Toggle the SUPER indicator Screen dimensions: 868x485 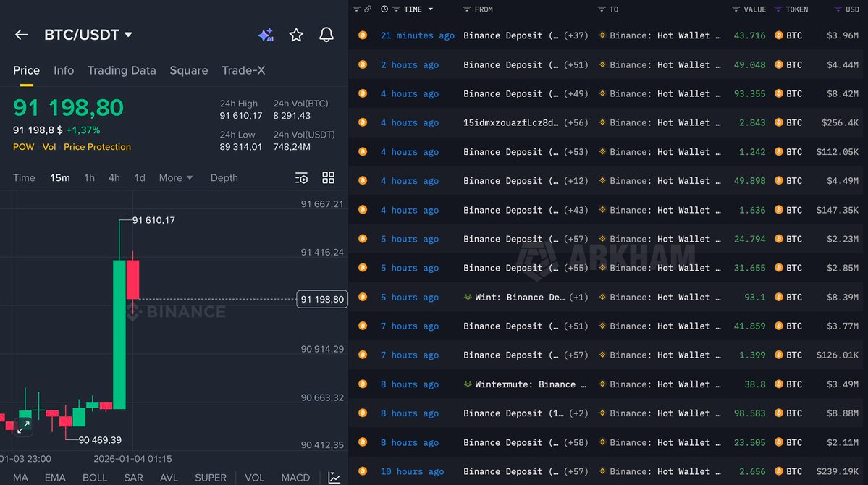tap(211, 477)
